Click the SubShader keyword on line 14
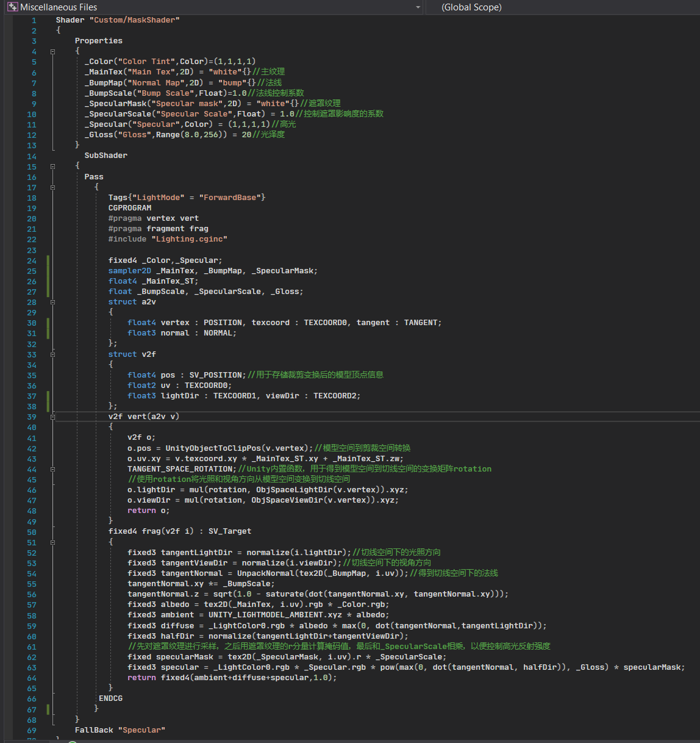The width and height of the screenshot is (700, 743). pos(106,156)
